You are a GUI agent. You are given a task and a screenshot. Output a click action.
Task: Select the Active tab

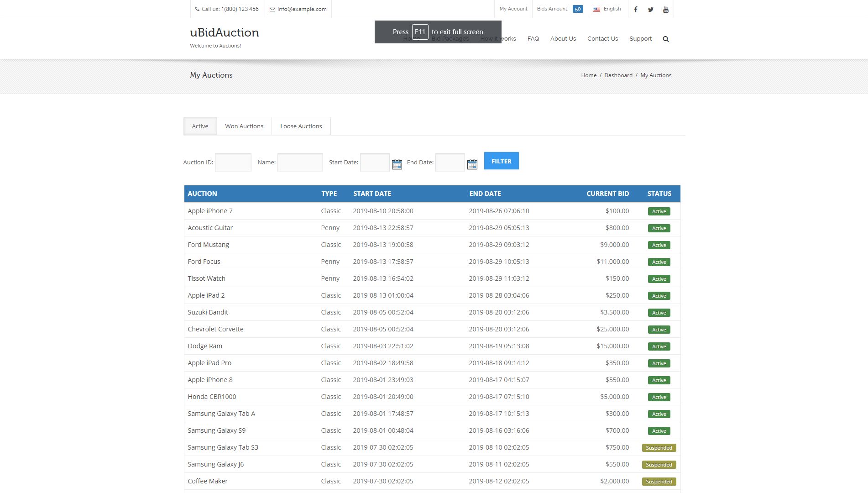click(200, 126)
